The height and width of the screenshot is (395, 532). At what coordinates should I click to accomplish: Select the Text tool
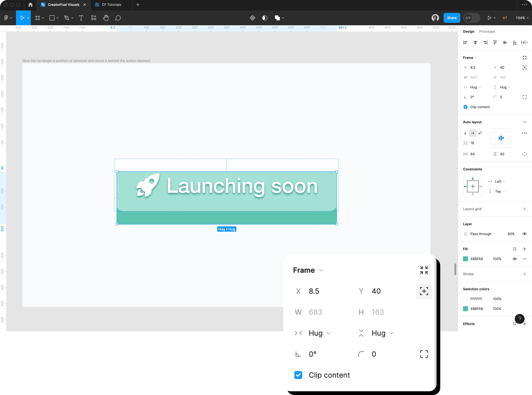(81, 18)
